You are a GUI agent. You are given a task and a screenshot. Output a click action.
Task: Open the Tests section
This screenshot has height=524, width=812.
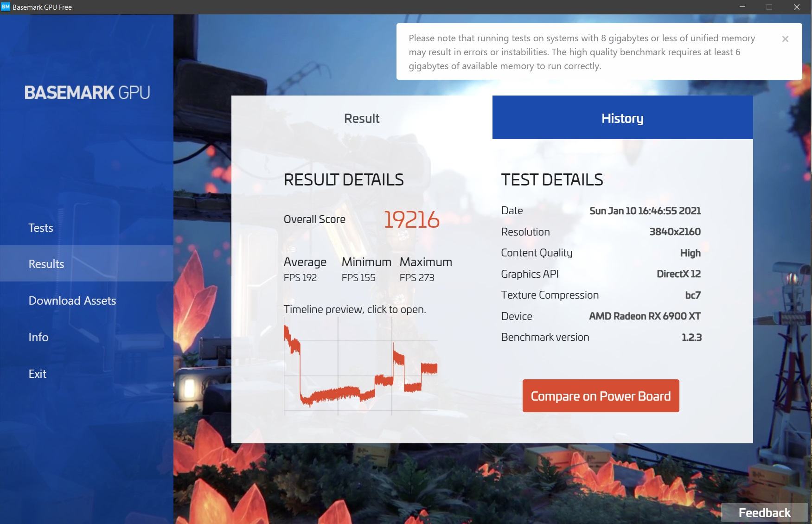click(x=87, y=228)
